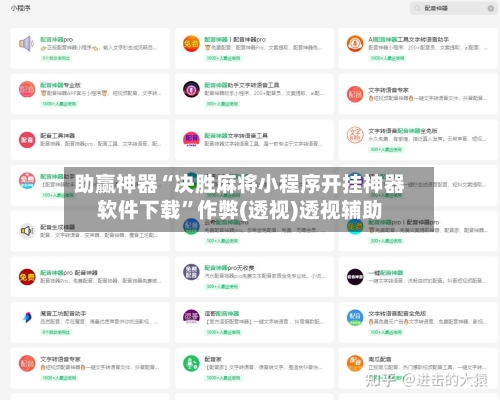Click the icon of 配音神器文字转语音工具
The height and width of the screenshot is (400, 500).
click(191, 140)
